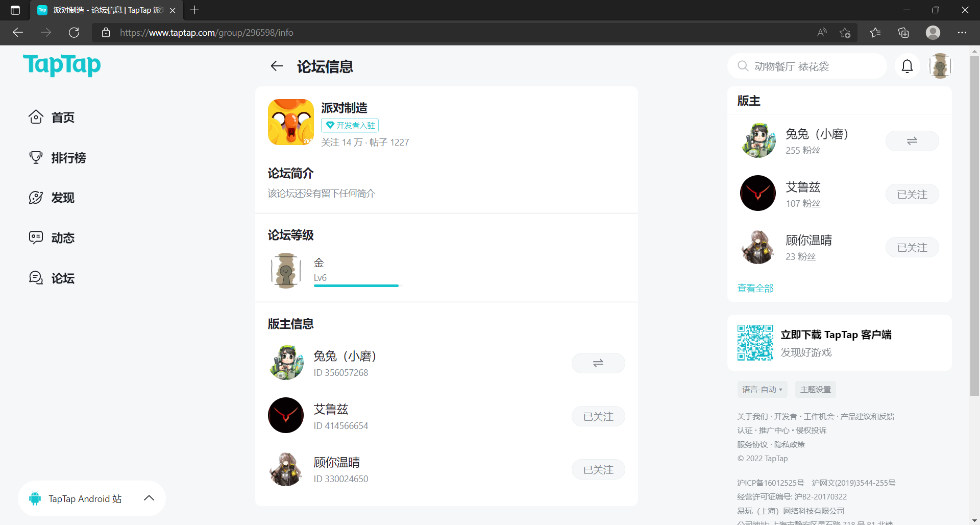Open the 首页 home page
980x525 pixels.
52,117
